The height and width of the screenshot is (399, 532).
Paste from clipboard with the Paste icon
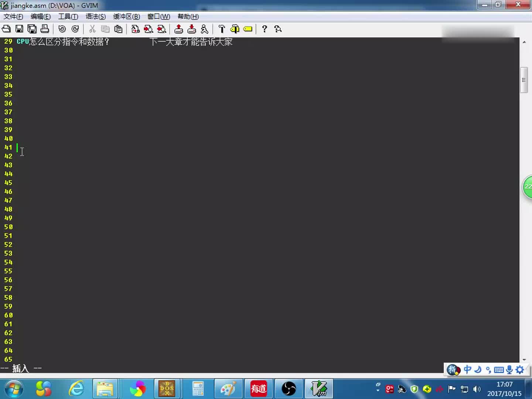click(118, 29)
